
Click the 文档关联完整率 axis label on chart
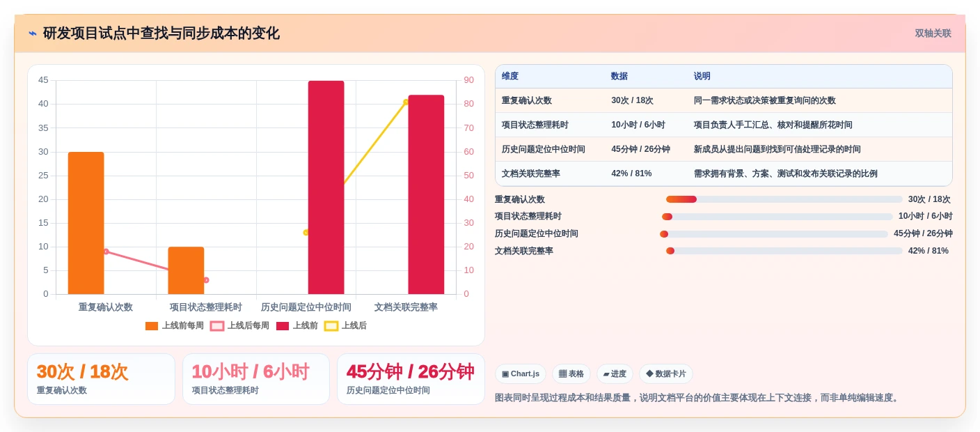[406, 307]
